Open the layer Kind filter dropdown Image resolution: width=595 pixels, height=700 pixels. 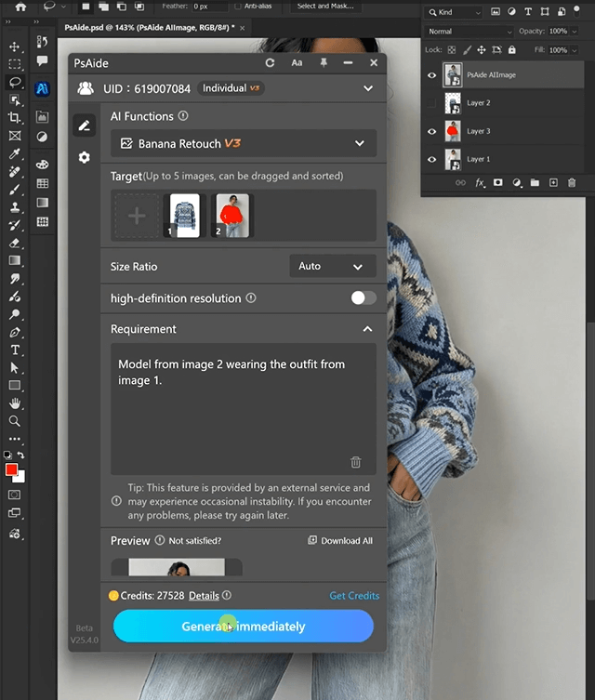[x=455, y=12]
